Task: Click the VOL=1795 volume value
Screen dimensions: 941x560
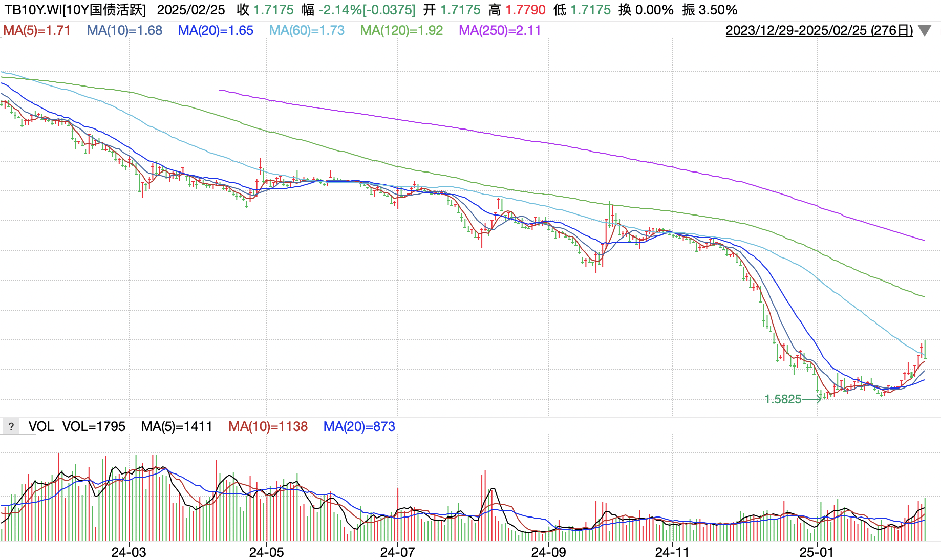Action: [x=94, y=426]
